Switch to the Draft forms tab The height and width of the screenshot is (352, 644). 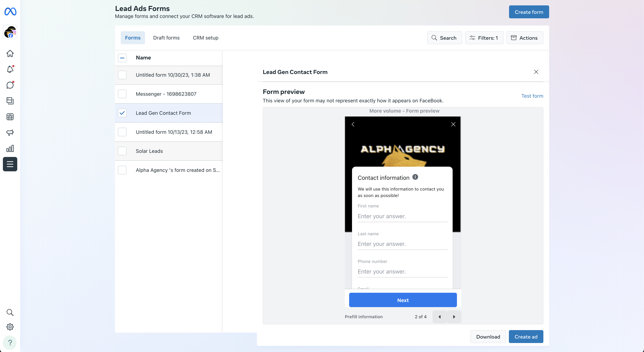(166, 38)
